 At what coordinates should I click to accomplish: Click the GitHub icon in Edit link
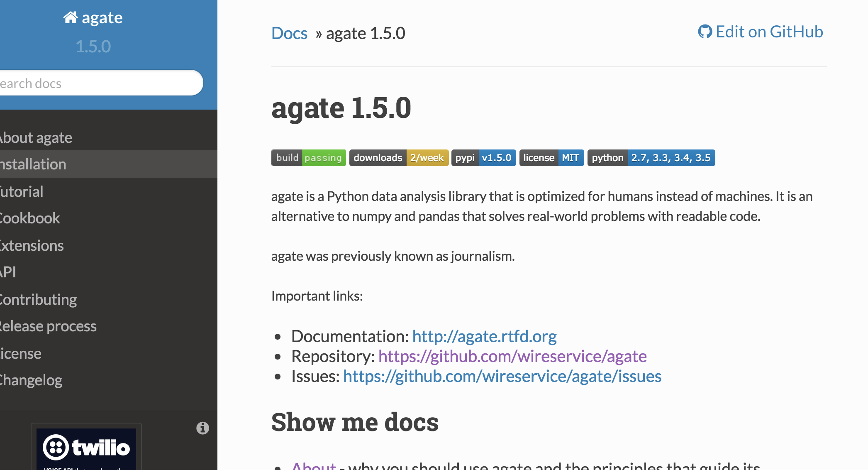(x=705, y=32)
